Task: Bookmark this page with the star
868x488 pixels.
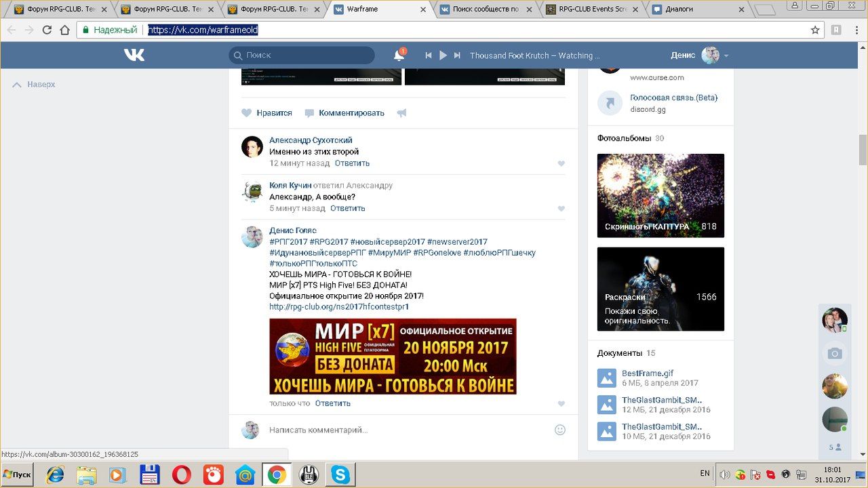Action: [x=815, y=30]
